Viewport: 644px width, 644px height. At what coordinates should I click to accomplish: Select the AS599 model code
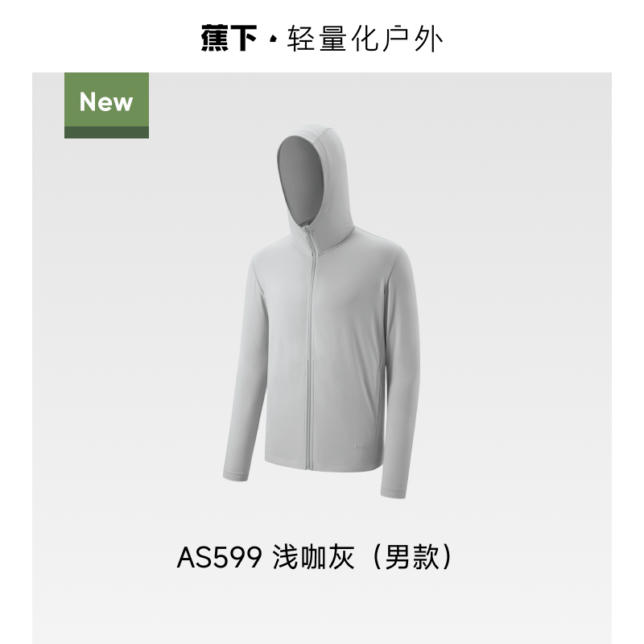point(219,558)
